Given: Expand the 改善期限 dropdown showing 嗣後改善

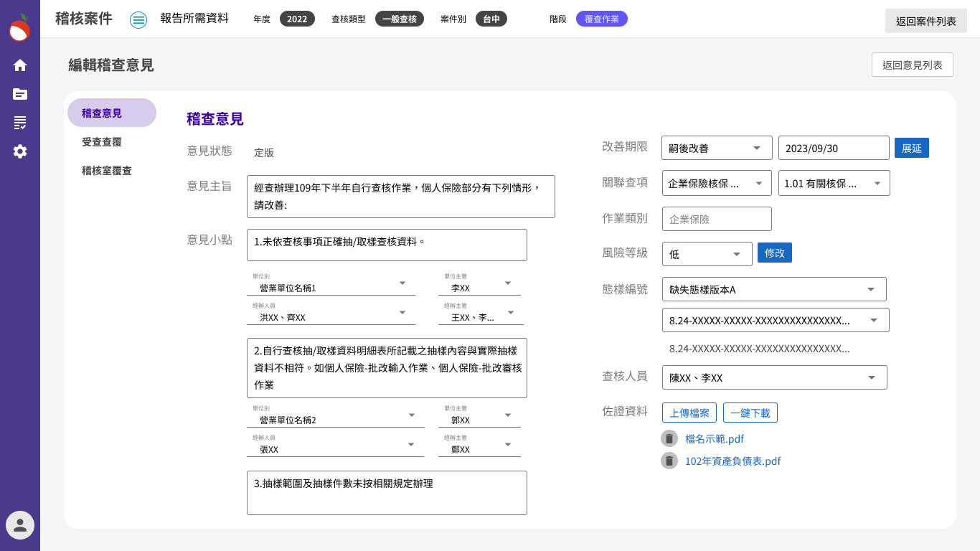Looking at the screenshot, I should [x=757, y=148].
